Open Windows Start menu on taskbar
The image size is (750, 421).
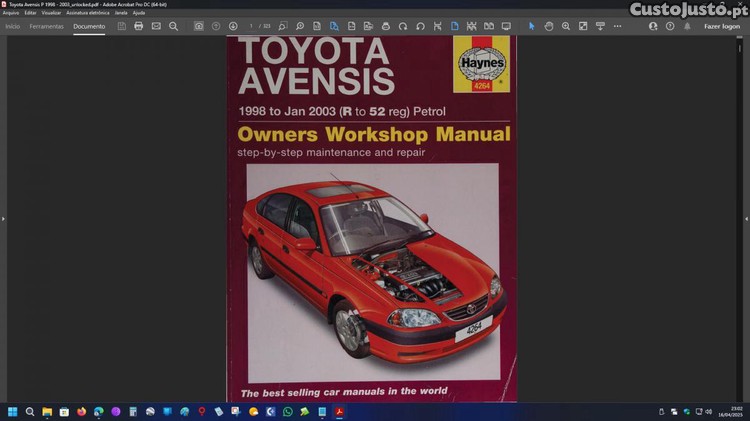click(13, 411)
